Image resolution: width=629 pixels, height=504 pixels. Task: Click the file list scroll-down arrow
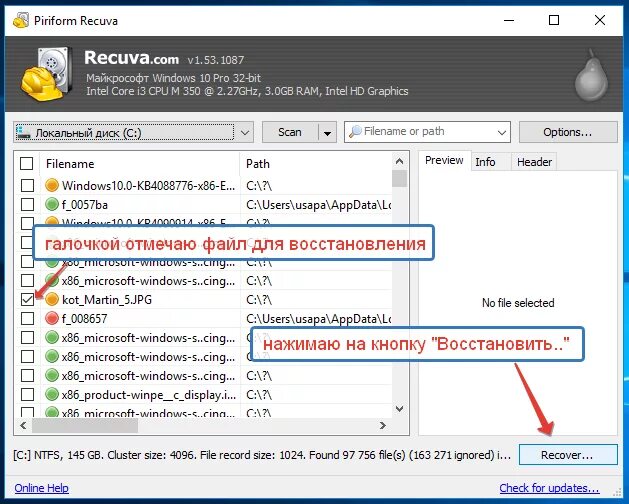(x=400, y=409)
